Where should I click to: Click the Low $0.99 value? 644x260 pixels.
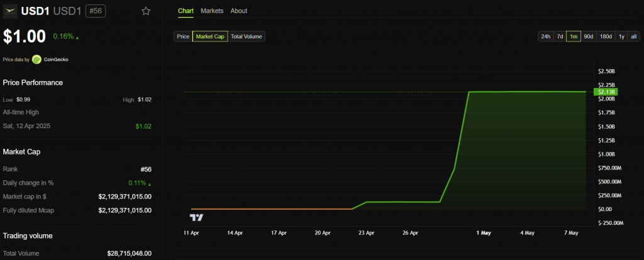point(25,100)
